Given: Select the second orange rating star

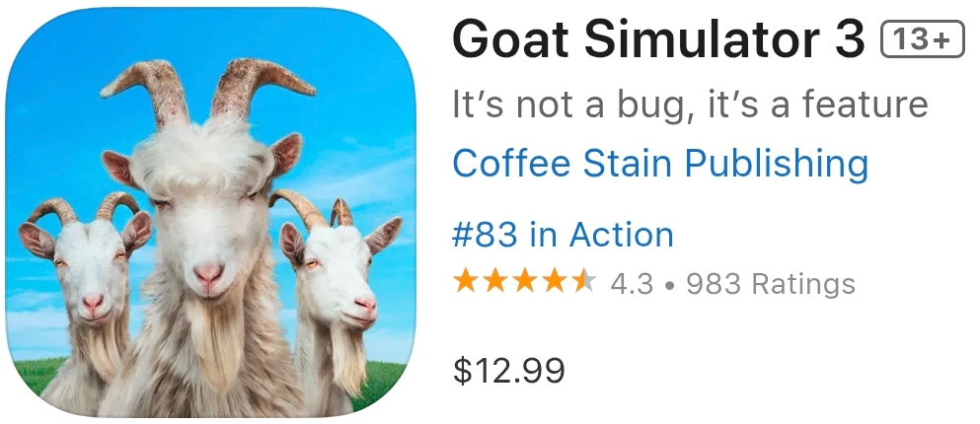Looking at the screenshot, I should click(x=495, y=282).
